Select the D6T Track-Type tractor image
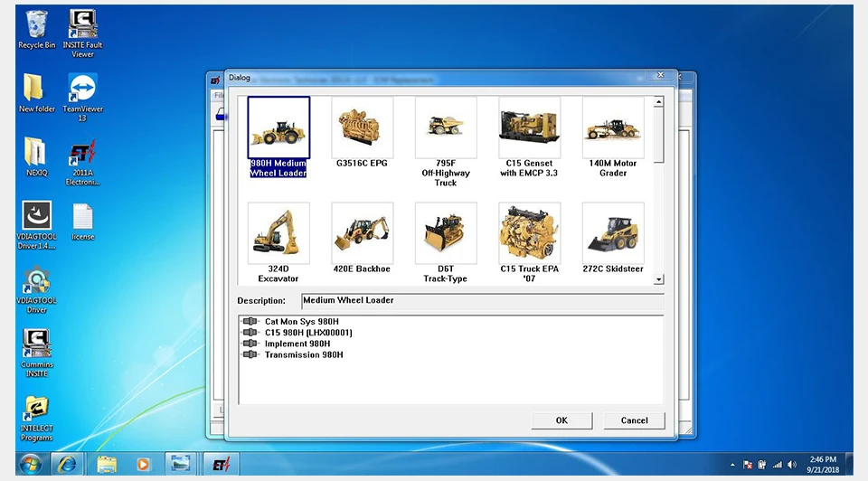The width and height of the screenshot is (868, 481). [x=446, y=233]
